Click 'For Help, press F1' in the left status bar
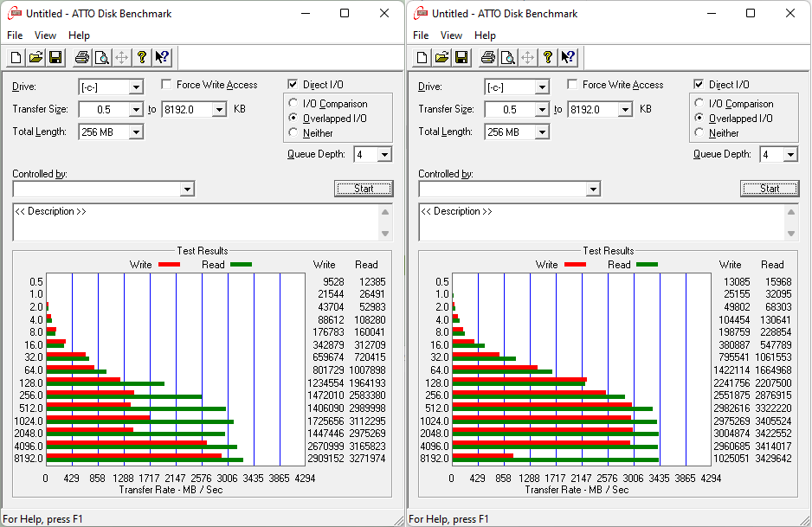812x527 pixels. pyautogui.click(x=42, y=518)
